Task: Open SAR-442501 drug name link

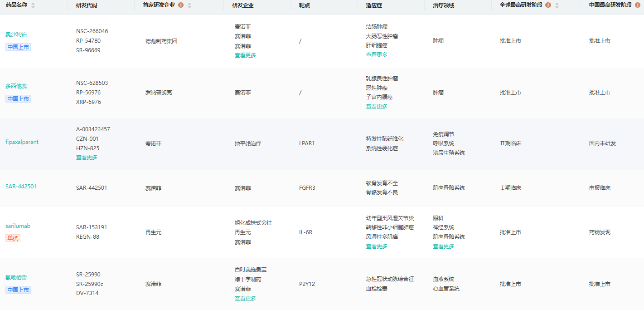Action: [x=21, y=187]
